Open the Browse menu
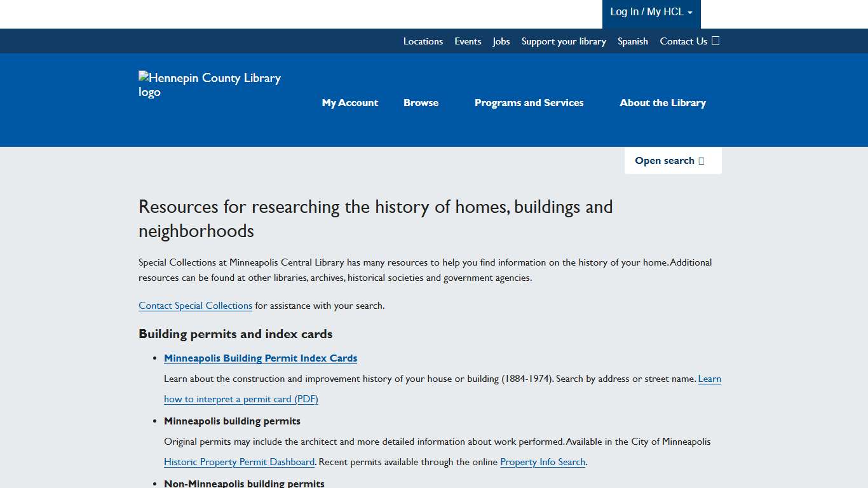This screenshot has height=488, width=868. click(x=421, y=102)
